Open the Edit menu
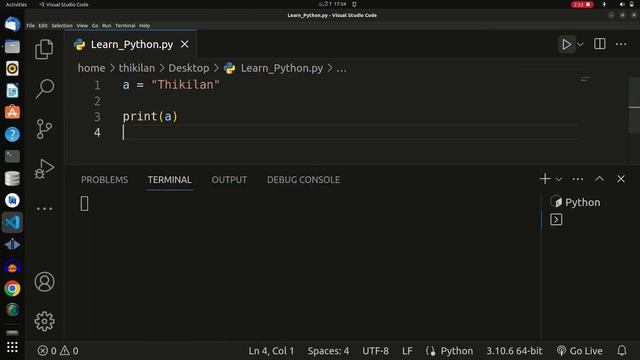The height and width of the screenshot is (360, 640). (43, 25)
